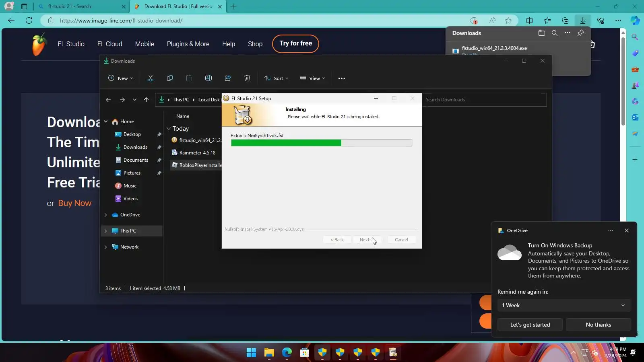Click the installation progress bar
This screenshot has width=644, height=362.
[x=321, y=143]
